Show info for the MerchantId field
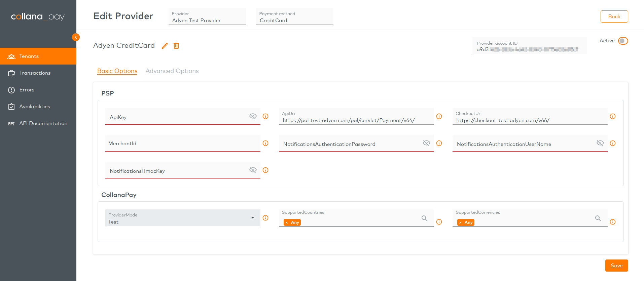Screen dimensions: 644x281 coord(265,143)
